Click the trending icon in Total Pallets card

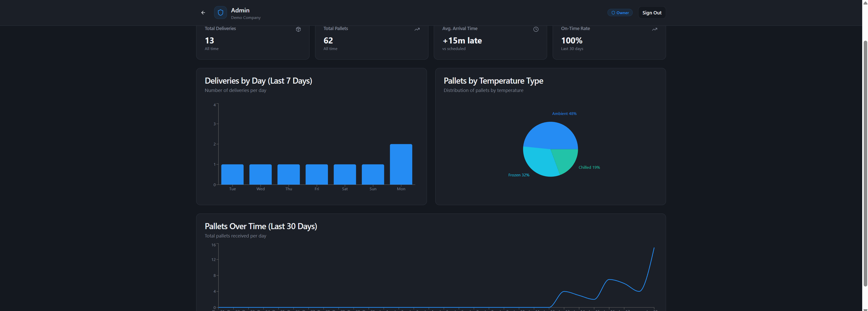coord(417,29)
